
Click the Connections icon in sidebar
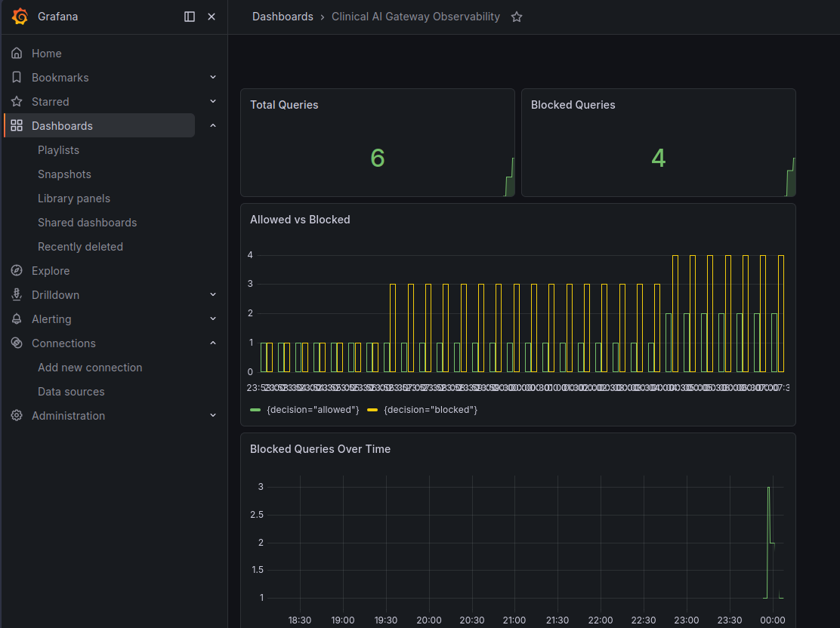17,343
